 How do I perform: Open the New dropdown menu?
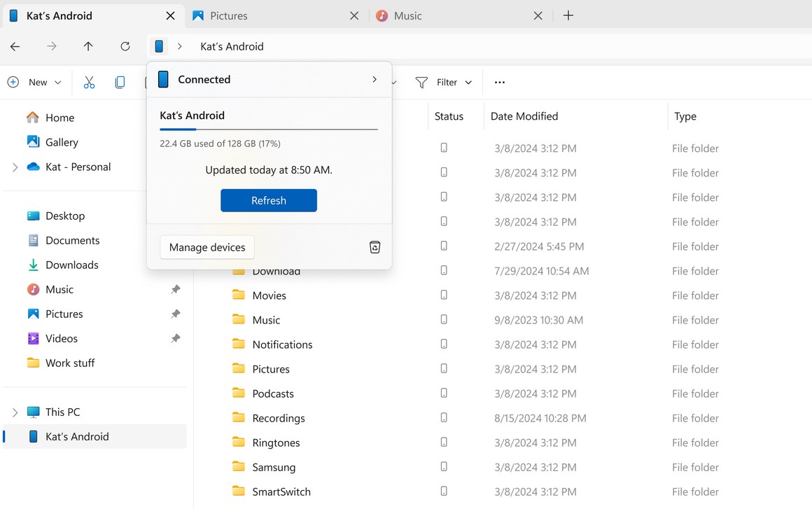[x=35, y=83]
